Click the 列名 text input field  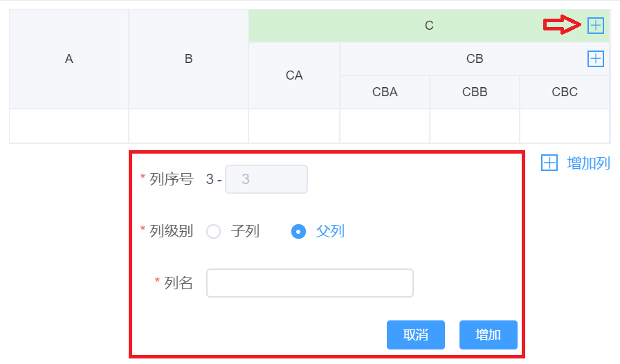pos(309,283)
